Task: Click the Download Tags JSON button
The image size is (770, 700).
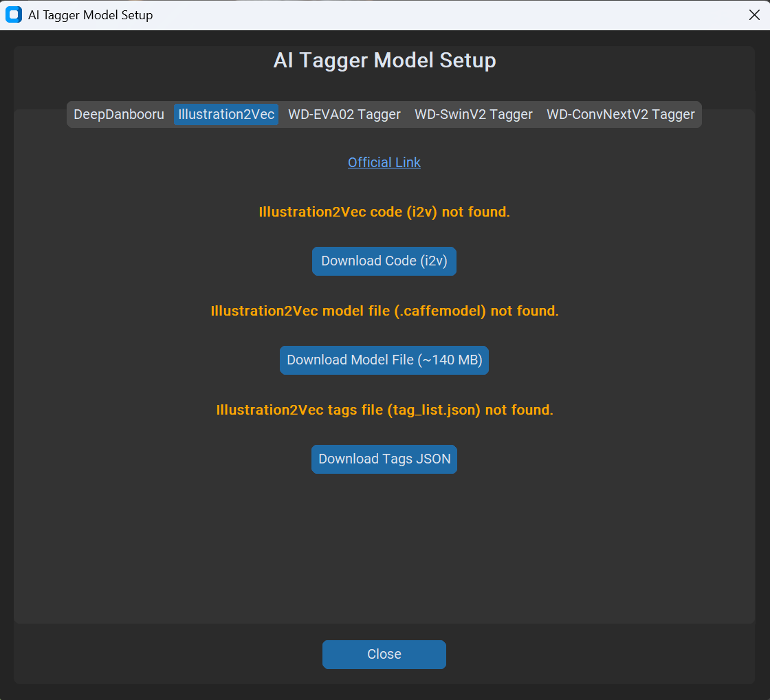Action: [x=384, y=459]
